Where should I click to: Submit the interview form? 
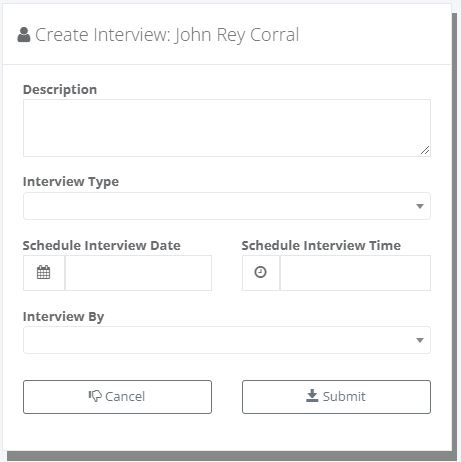336,397
